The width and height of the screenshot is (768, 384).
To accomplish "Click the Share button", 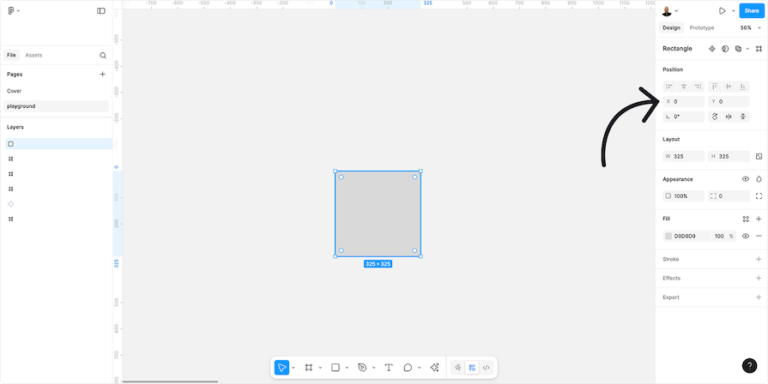I will tap(752, 11).
